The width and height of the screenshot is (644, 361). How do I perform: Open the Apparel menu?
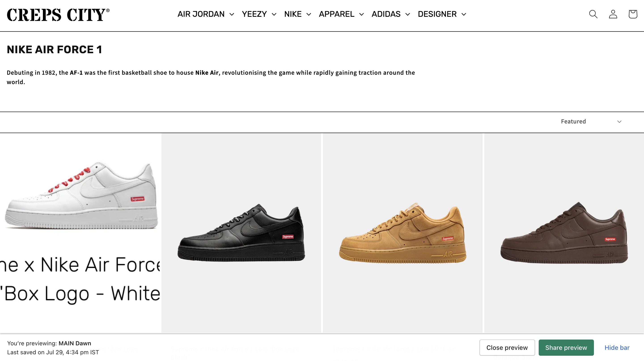click(341, 14)
